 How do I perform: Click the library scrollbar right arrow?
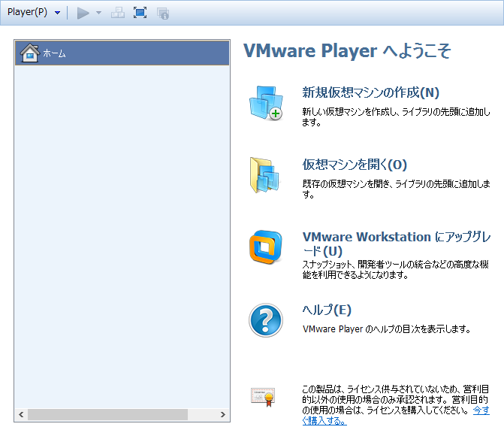tap(223, 414)
